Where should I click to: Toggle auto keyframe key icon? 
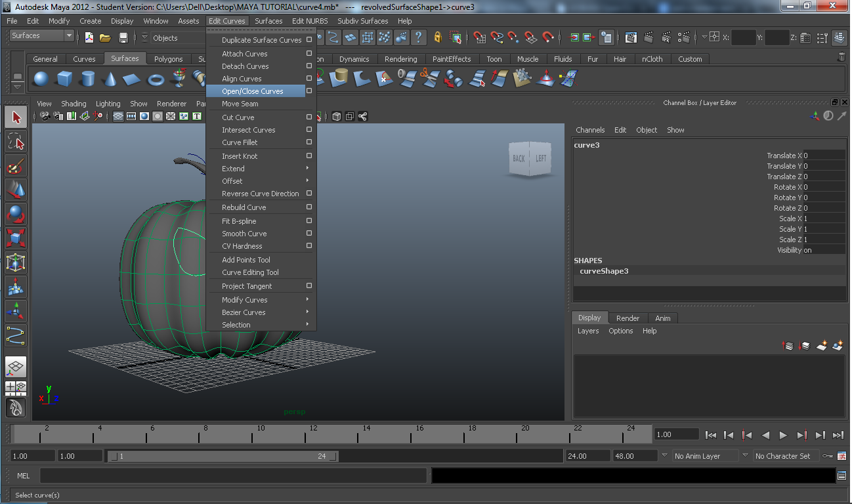coord(828,455)
